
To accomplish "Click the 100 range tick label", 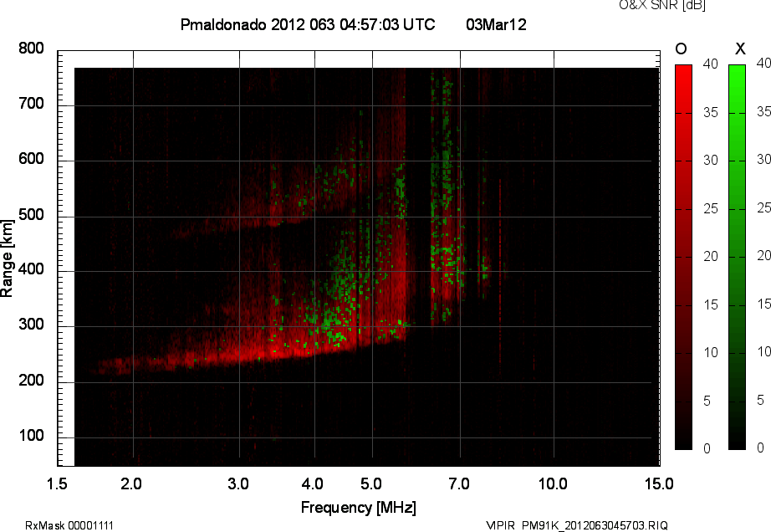I will point(31,436).
